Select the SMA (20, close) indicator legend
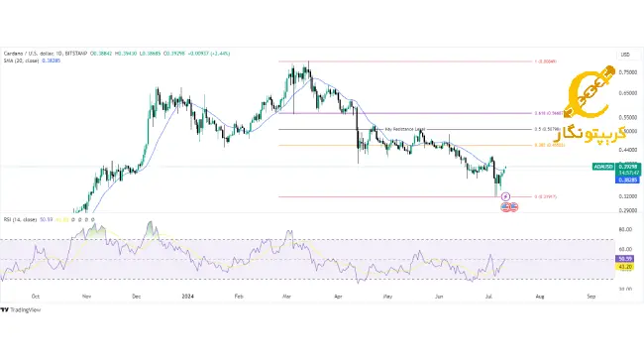The width and height of the screenshot is (644, 362). pyautogui.click(x=21, y=60)
